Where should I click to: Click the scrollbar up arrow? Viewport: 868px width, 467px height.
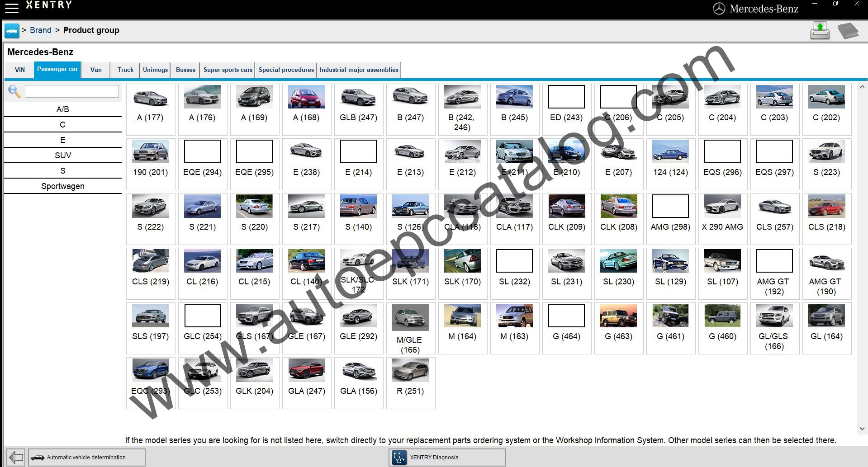tap(862, 87)
